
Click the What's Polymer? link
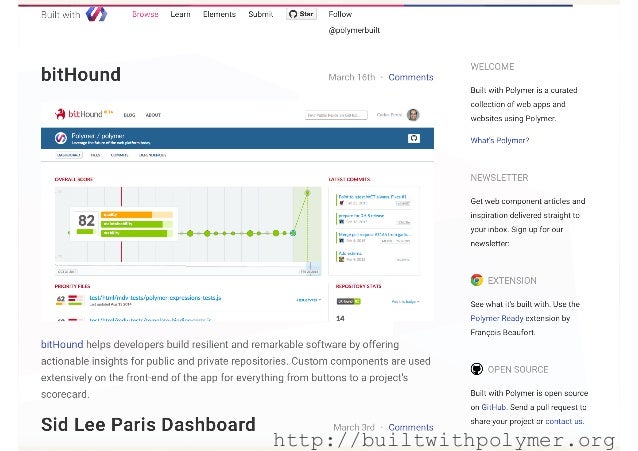(500, 140)
